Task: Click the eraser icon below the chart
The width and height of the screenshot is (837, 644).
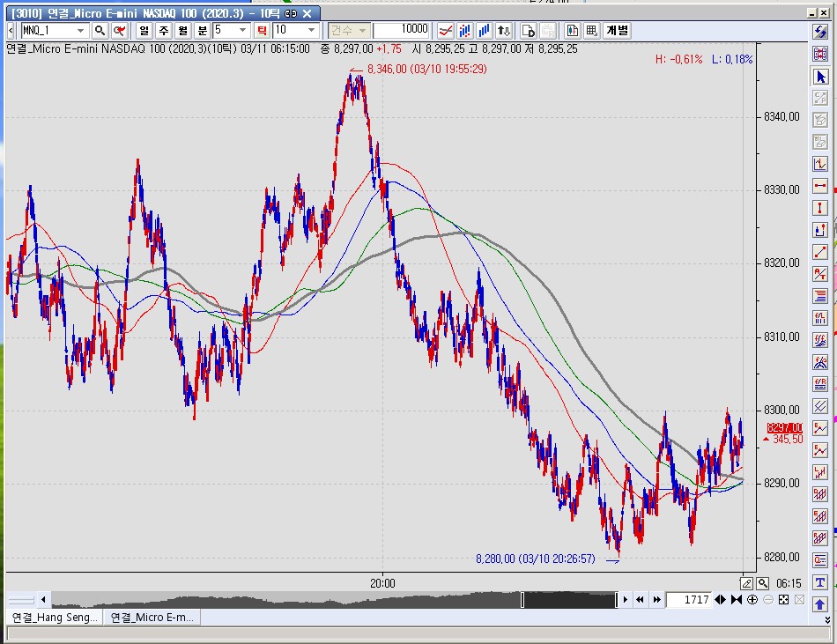Action: click(x=746, y=583)
